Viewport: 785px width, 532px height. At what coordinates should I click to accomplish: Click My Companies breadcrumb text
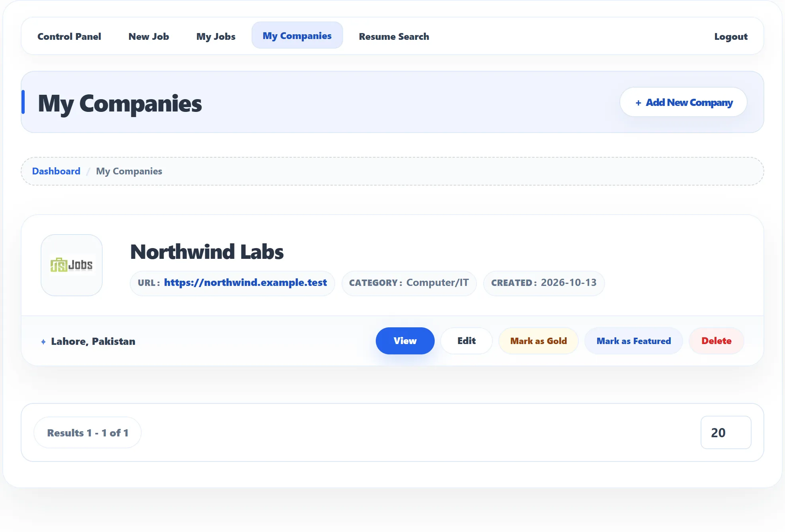click(x=129, y=171)
